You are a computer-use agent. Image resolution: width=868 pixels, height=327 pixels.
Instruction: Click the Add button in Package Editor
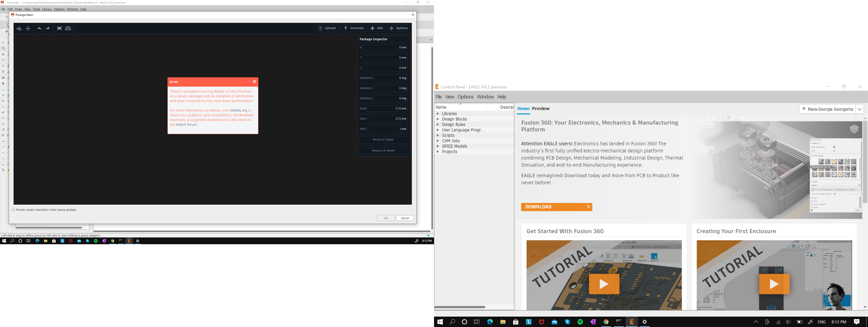[x=377, y=28]
